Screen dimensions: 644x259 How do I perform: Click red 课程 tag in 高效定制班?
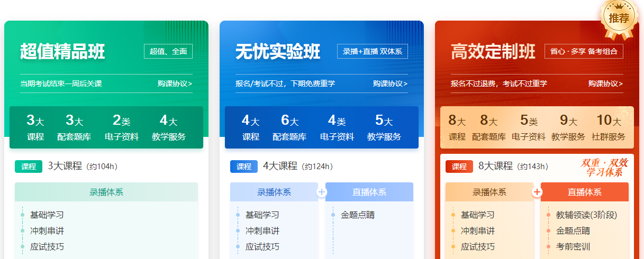point(459,166)
